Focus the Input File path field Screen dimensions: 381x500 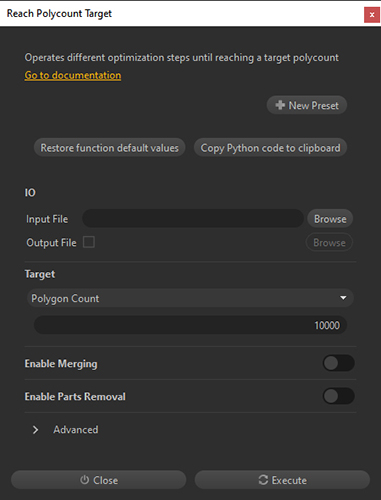193,219
